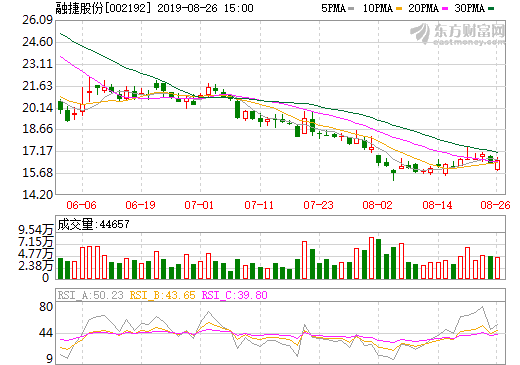
Task: Click the RSI_C:39.80 indicator label
Action: [x=235, y=295]
